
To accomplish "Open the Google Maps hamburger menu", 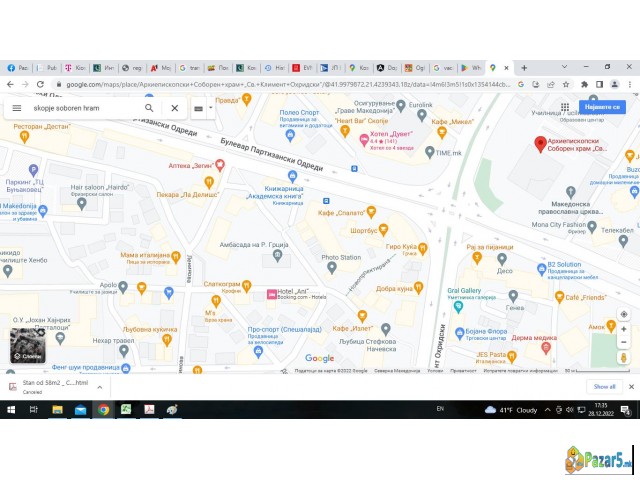I will (17, 108).
